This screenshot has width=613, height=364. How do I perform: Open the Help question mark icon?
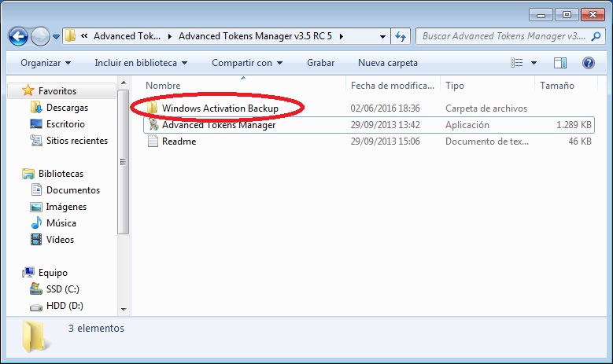[x=587, y=63]
